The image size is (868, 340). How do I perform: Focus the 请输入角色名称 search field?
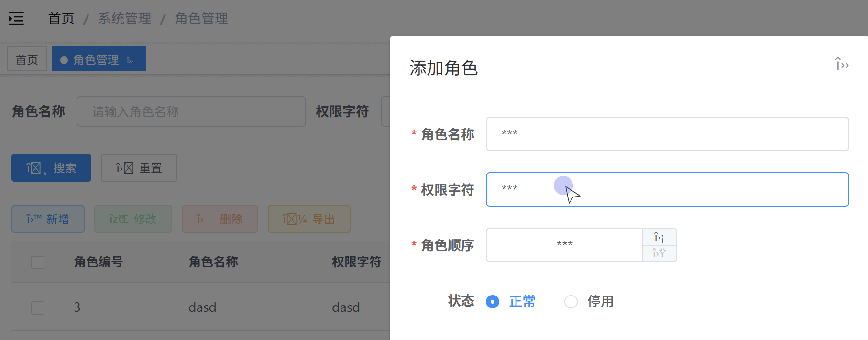[x=191, y=111]
